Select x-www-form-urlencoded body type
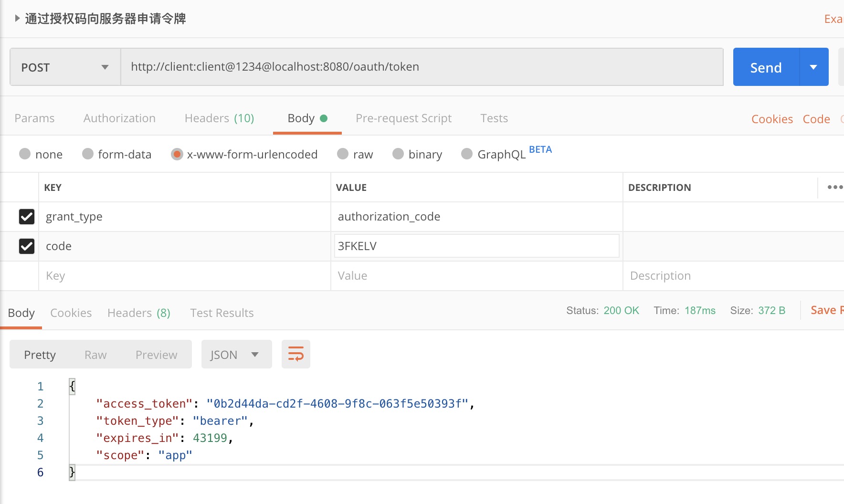The image size is (844, 504). (244, 154)
